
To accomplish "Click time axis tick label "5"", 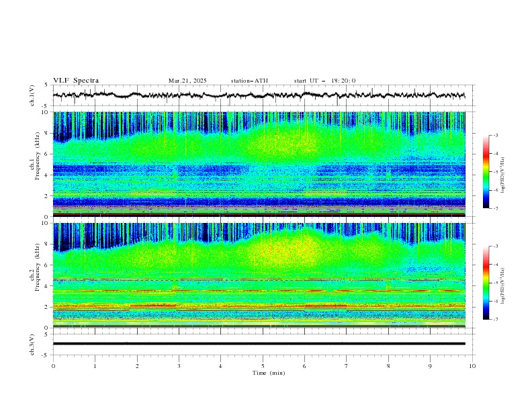I will [x=263, y=366].
